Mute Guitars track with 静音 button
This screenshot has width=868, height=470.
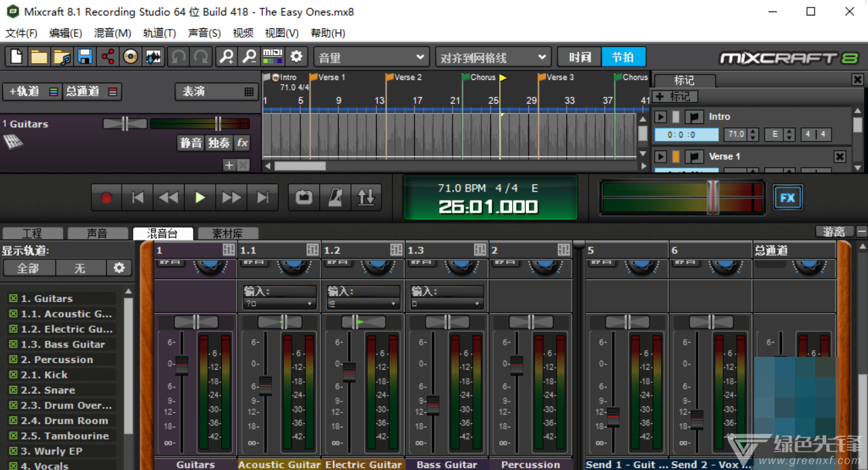coord(191,143)
